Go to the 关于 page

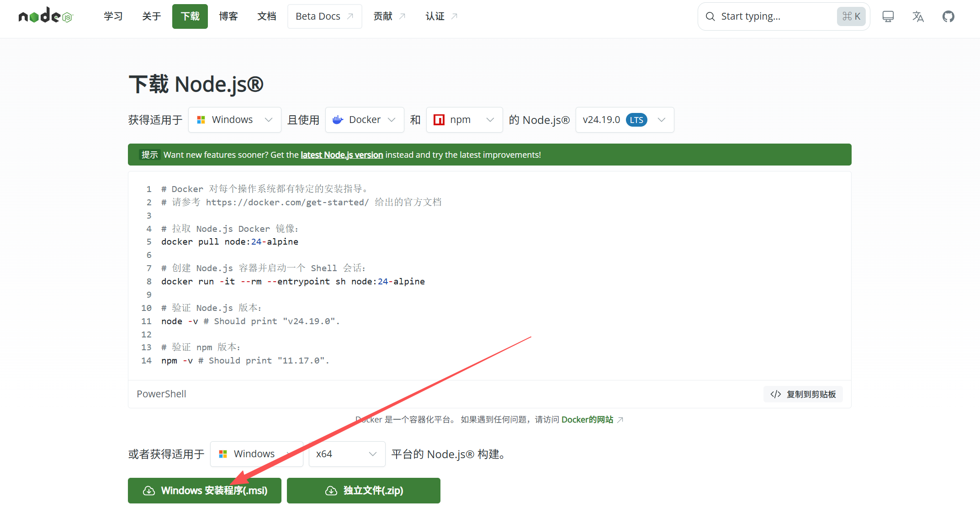(151, 16)
